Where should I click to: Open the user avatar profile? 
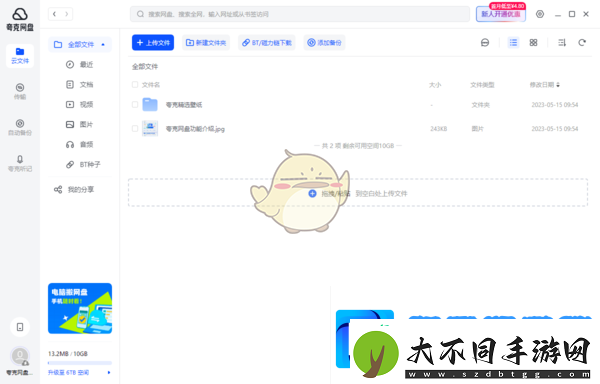click(x=20, y=356)
